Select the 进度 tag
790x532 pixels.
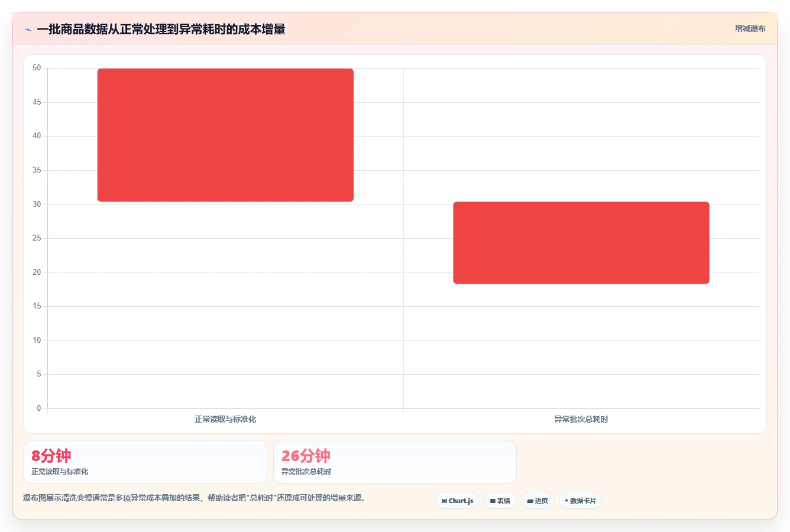(537, 501)
